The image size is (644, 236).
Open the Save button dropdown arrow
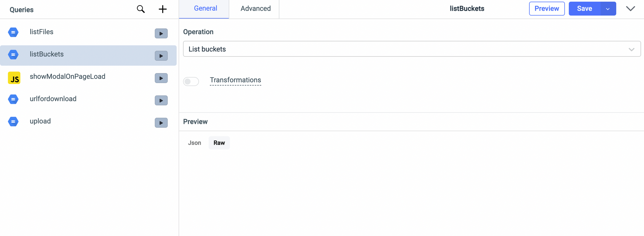(608, 9)
